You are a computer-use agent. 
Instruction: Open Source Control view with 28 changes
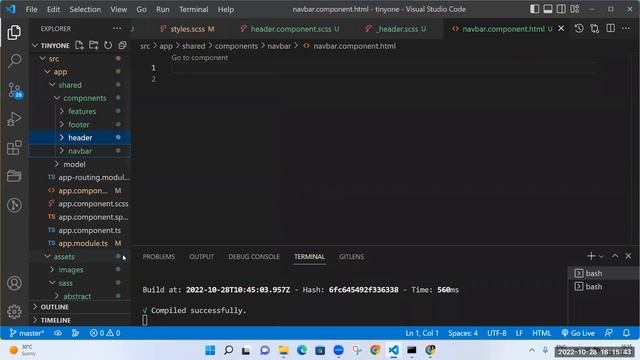[15, 90]
